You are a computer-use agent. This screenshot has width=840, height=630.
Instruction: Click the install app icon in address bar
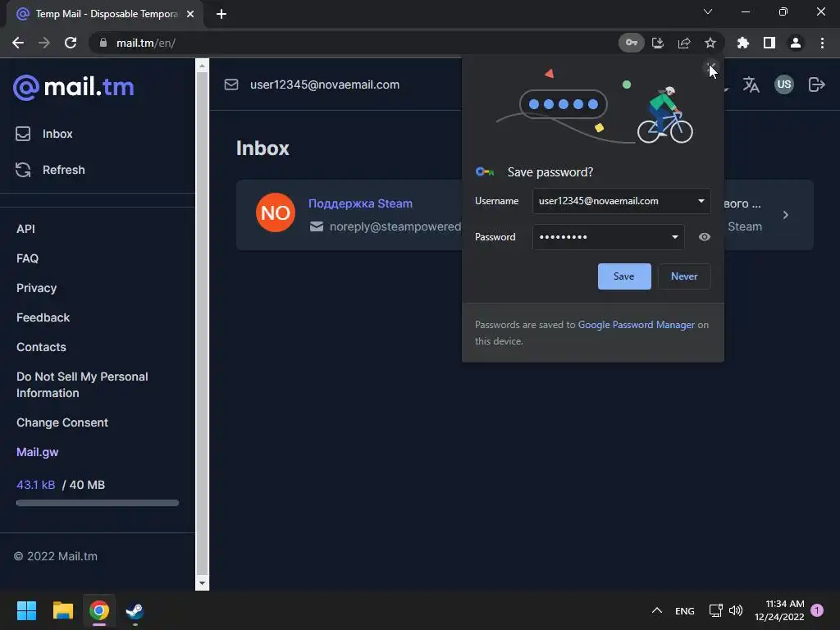[658, 43]
